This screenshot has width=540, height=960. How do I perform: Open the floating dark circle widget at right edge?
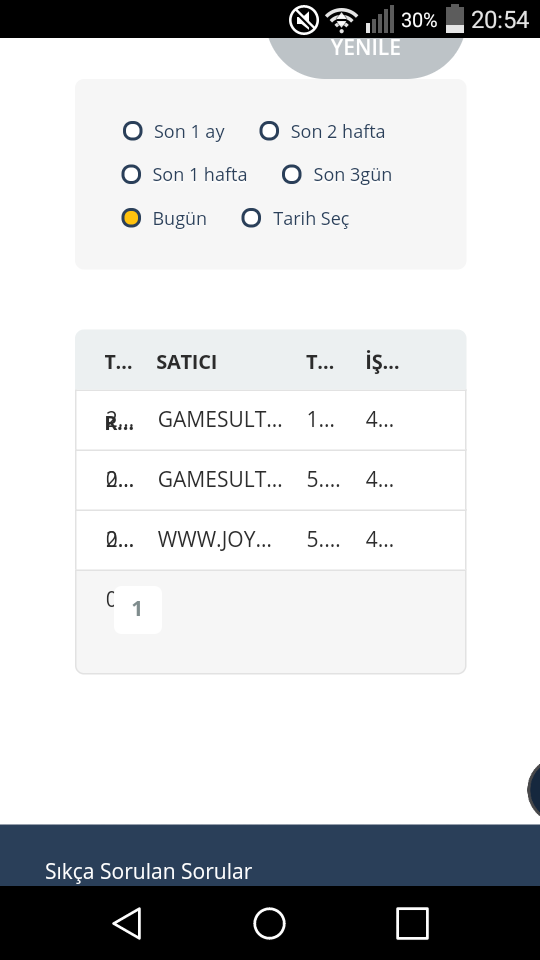click(533, 790)
